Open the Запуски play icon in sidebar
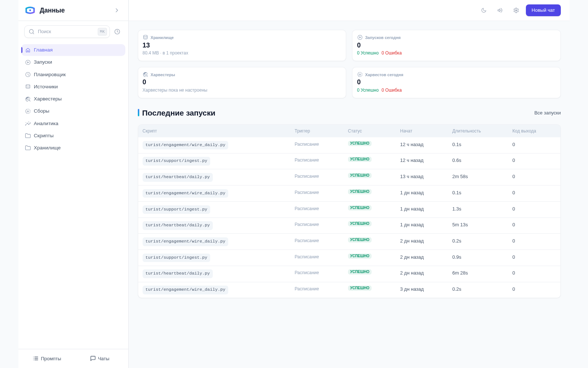The image size is (588, 368). tap(28, 62)
